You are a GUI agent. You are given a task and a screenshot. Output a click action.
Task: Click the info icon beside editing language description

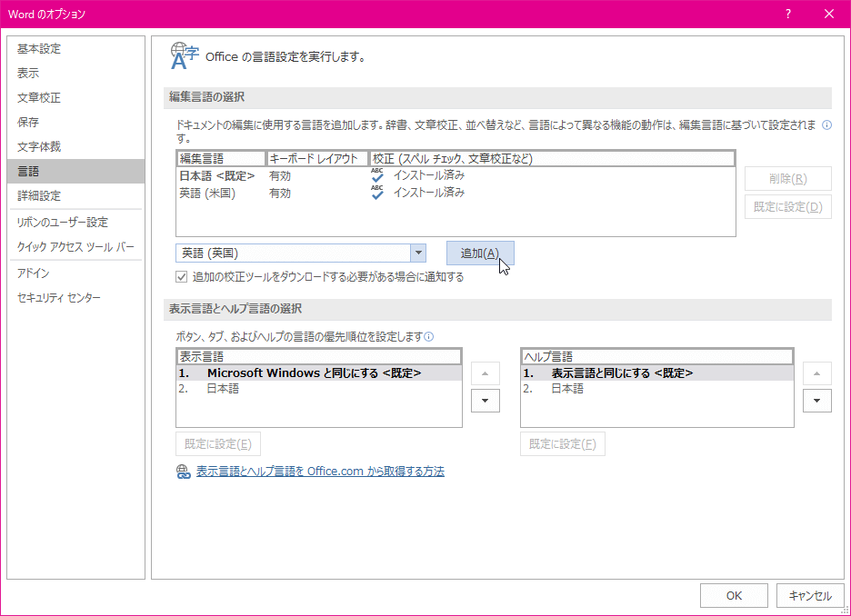tap(826, 125)
